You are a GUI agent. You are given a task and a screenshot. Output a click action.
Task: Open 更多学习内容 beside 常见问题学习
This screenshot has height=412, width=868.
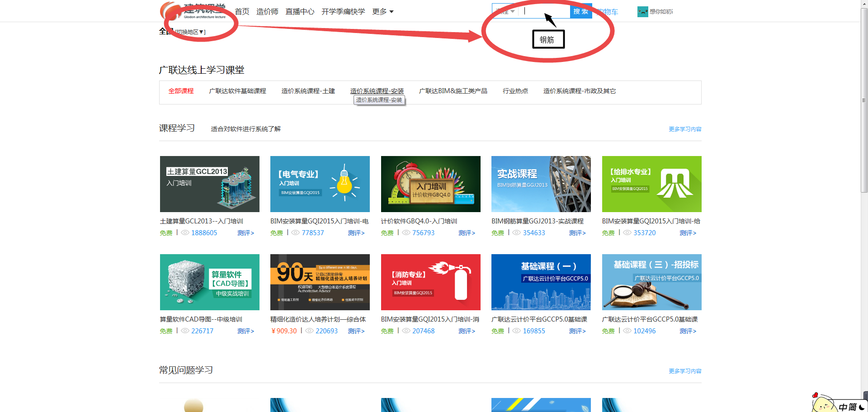685,371
